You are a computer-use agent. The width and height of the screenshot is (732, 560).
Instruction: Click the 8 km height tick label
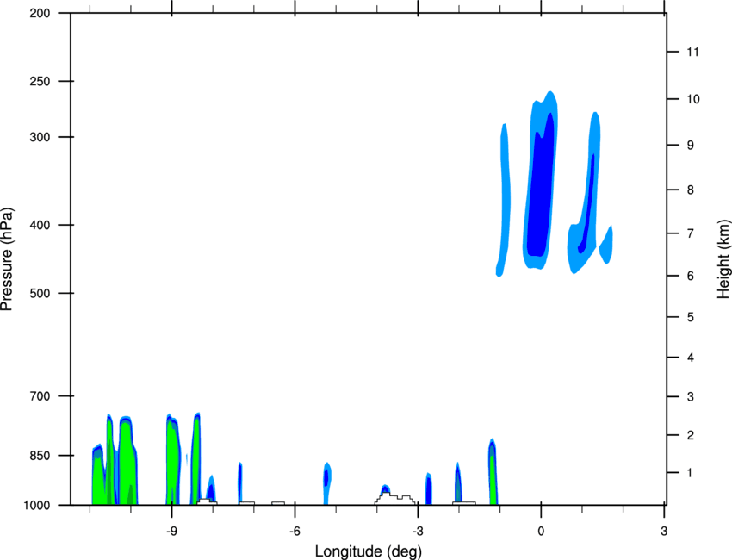tap(691, 190)
